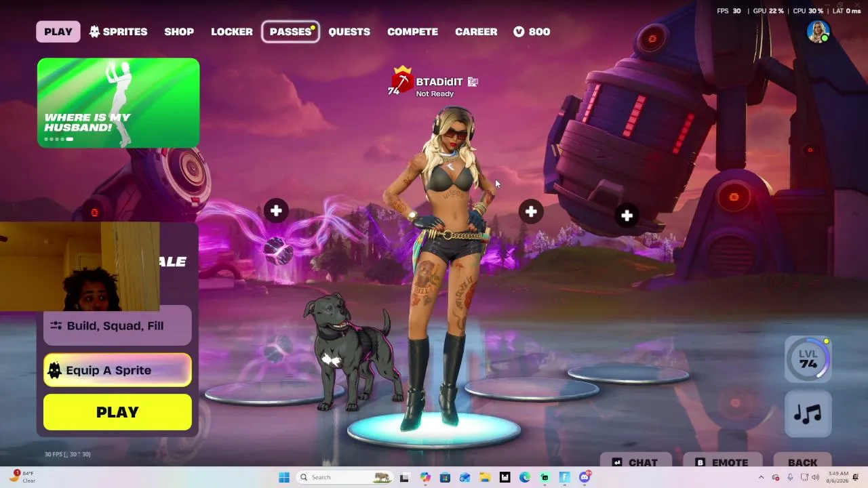Open the 800 V-Bucks balance
The height and width of the screenshot is (488, 868).
click(532, 32)
